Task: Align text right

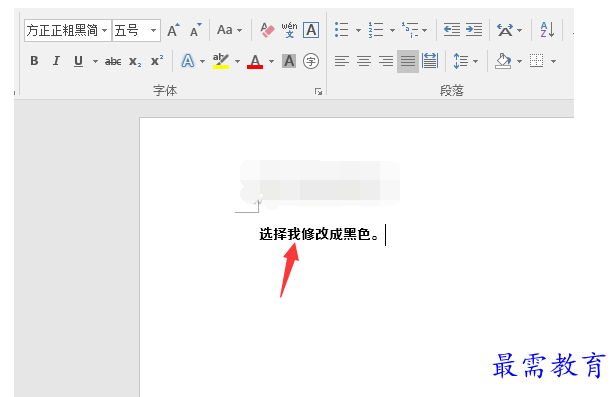Action: (386, 61)
